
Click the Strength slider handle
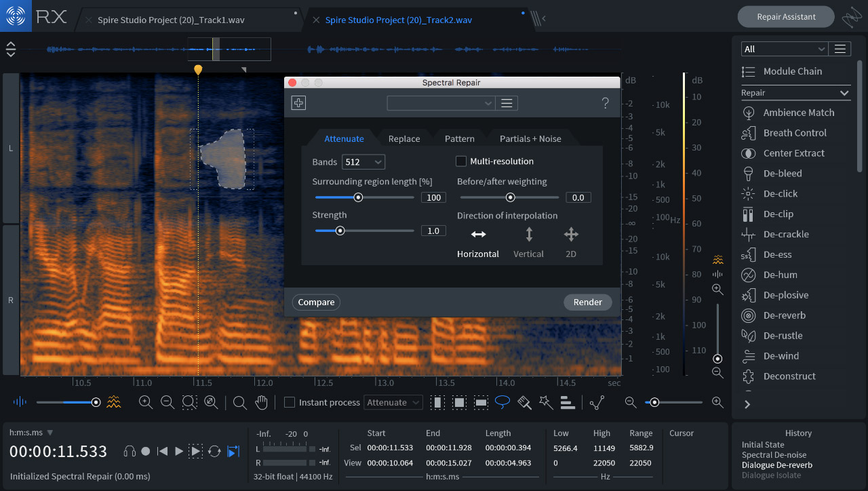pyautogui.click(x=340, y=231)
